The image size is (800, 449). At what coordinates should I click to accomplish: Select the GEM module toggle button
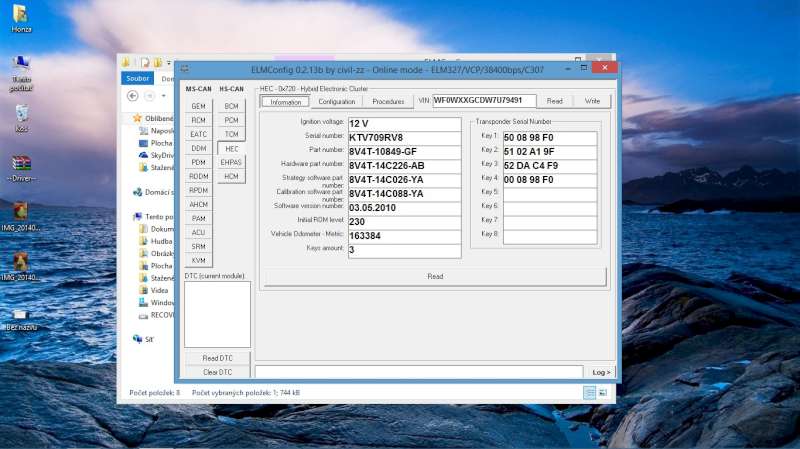click(x=198, y=106)
